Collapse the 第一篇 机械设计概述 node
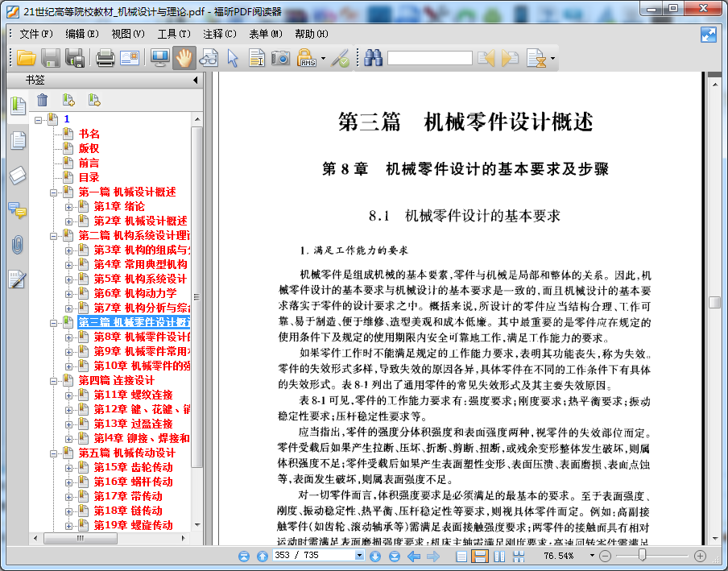 tap(54, 192)
